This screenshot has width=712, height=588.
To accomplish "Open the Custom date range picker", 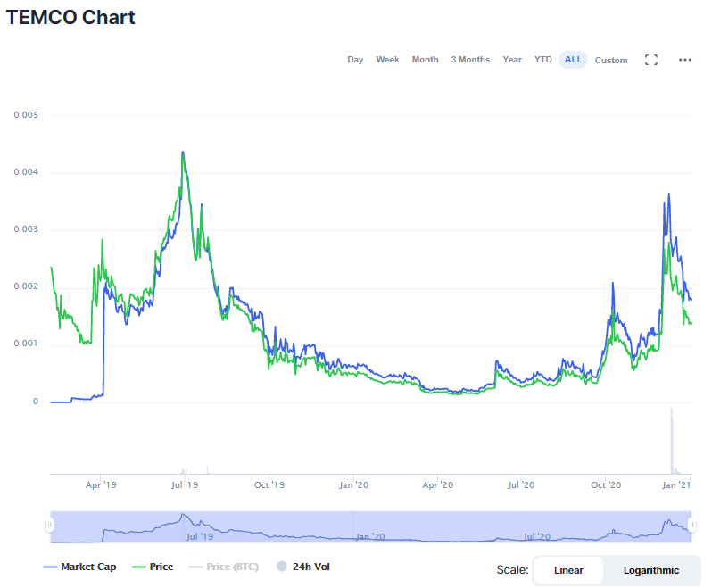I will point(611,61).
